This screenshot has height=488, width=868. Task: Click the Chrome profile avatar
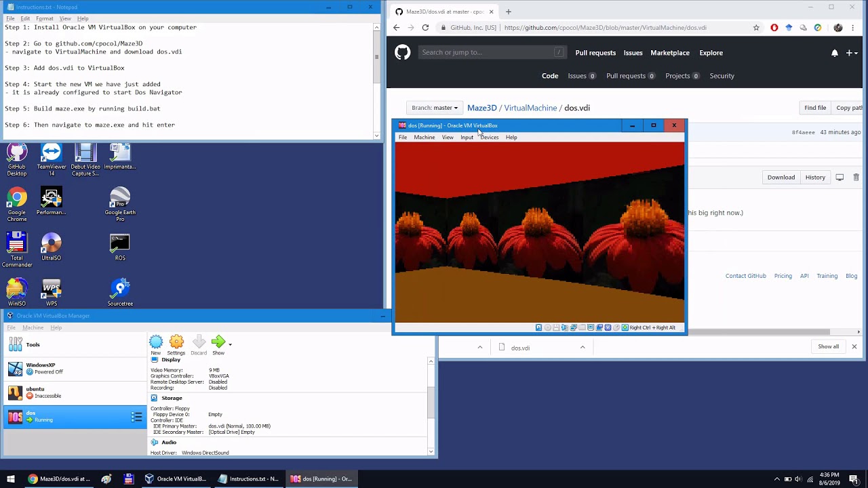click(838, 28)
